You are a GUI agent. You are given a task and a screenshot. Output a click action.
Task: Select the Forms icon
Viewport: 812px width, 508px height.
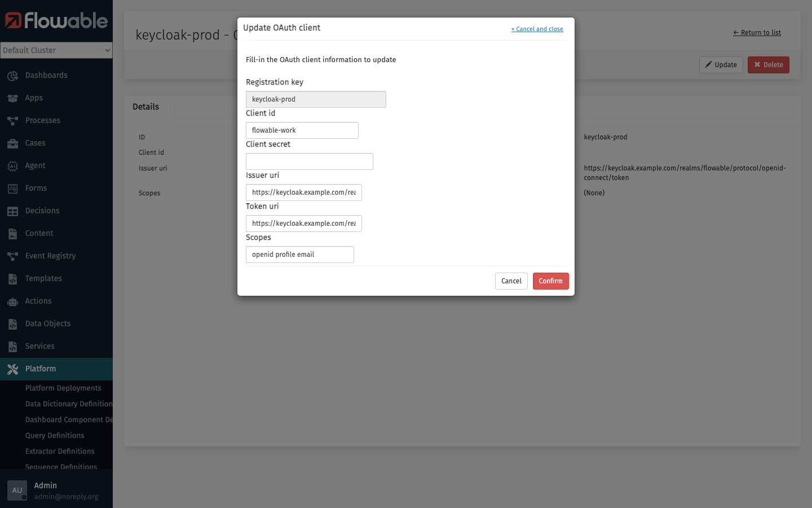coord(12,188)
